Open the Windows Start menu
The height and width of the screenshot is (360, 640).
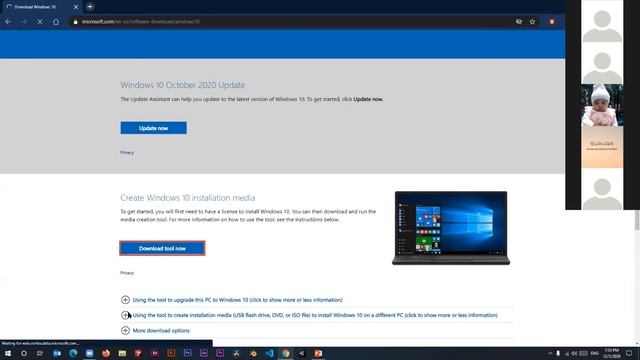point(8,353)
